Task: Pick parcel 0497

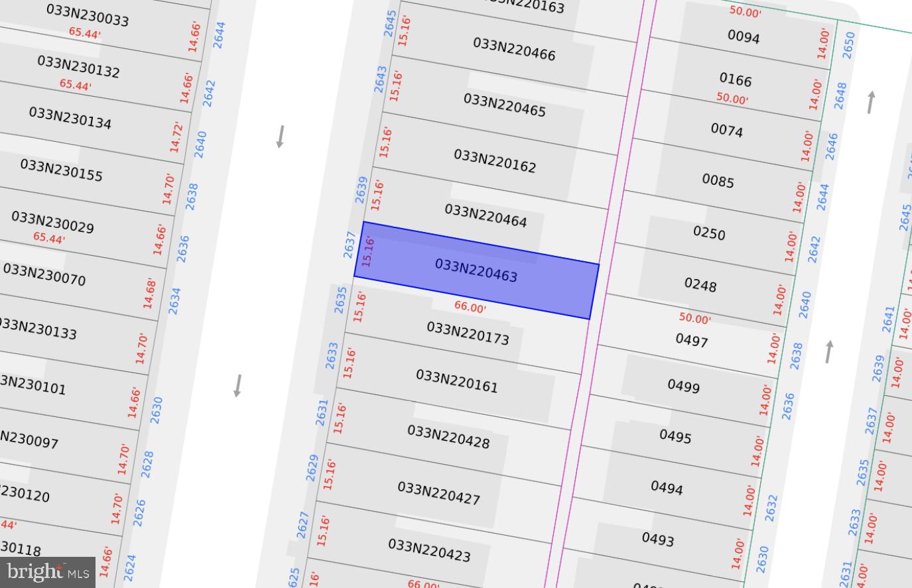Action: pyautogui.click(x=691, y=340)
